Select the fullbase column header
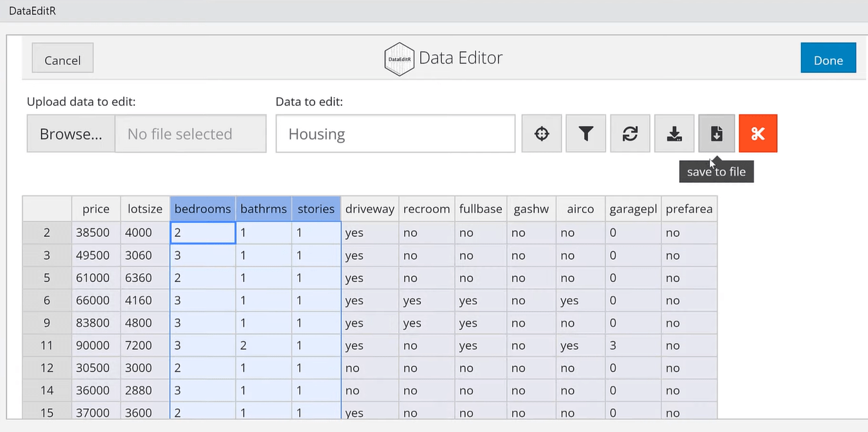Screen dimensions: 868x432 [481, 209]
